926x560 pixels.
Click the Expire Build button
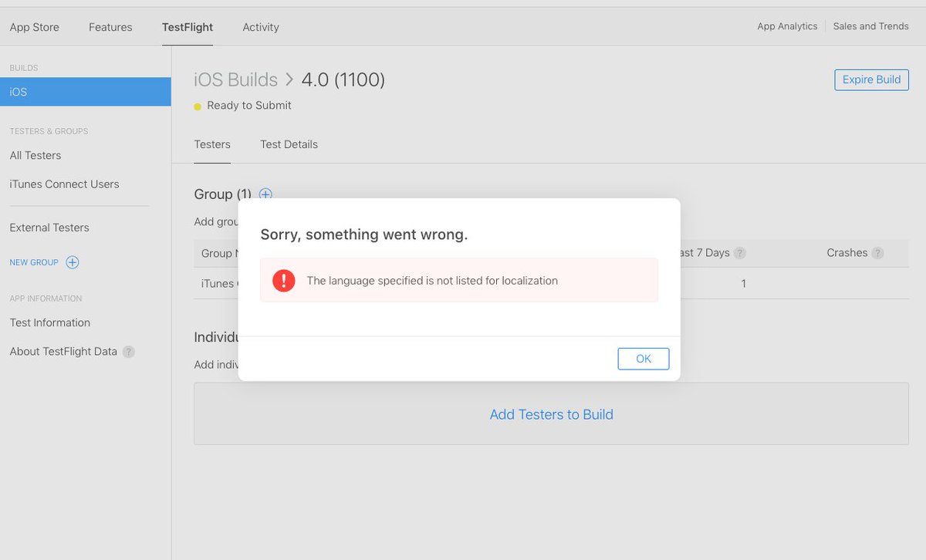click(872, 80)
